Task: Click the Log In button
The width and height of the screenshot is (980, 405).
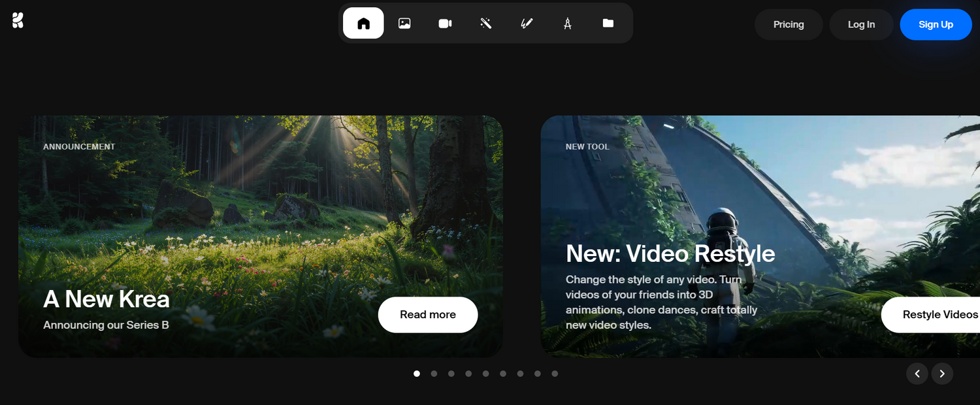Action: 861,24
